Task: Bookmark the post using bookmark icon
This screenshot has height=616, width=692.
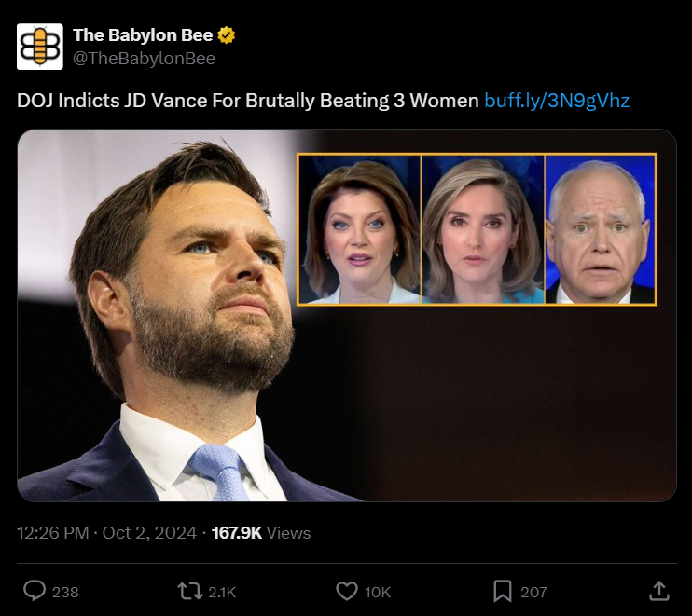Action: coord(502,591)
